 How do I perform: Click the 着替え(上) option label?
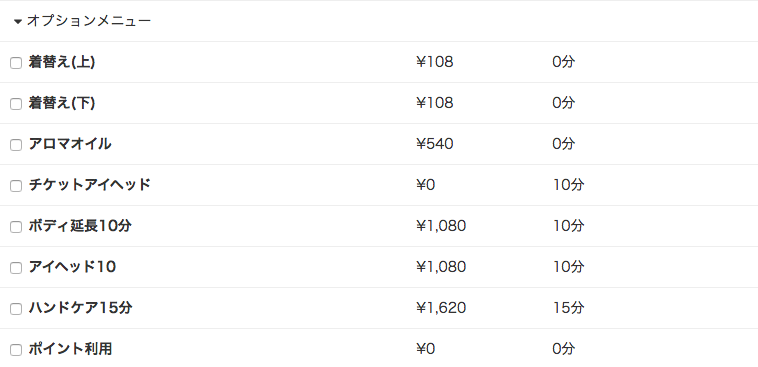coord(62,62)
